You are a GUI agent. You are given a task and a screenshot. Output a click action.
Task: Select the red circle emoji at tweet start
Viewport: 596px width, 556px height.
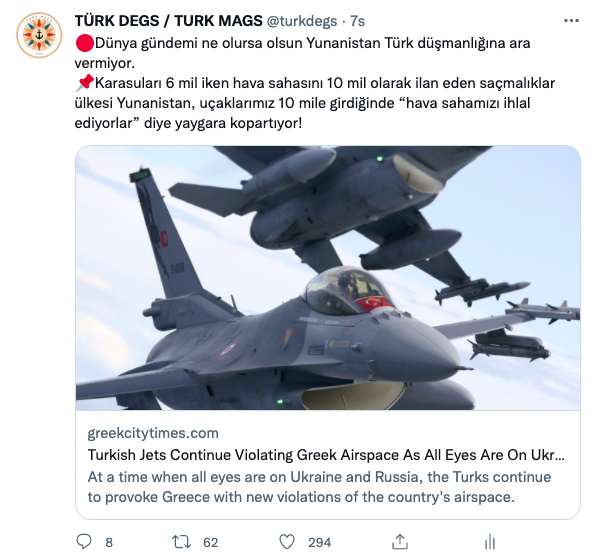click(84, 43)
